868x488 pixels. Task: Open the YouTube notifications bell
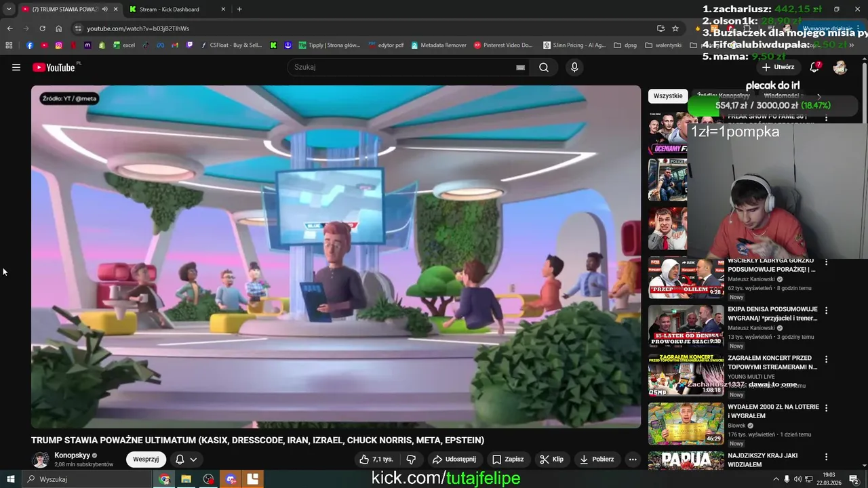click(x=815, y=67)
